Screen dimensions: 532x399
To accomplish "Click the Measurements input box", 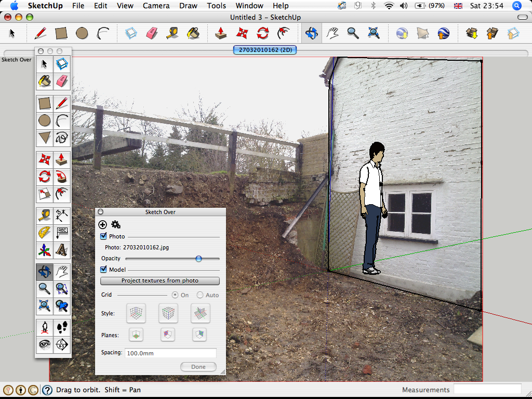I will [x=487, y=390].
